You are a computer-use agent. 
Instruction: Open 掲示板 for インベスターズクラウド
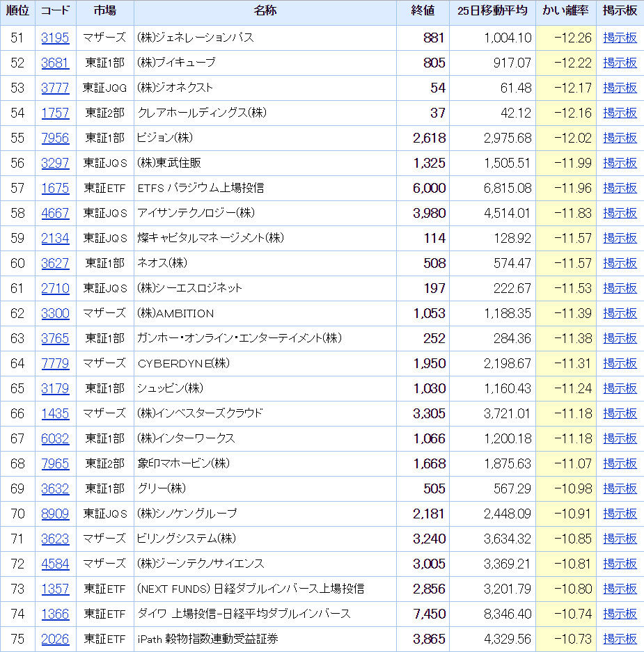[620, 413]
